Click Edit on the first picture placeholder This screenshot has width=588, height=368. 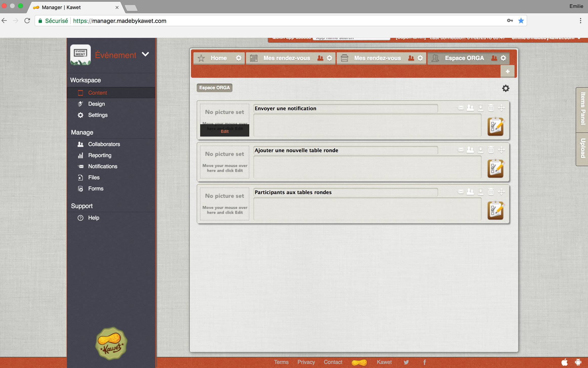coord(224,131)
